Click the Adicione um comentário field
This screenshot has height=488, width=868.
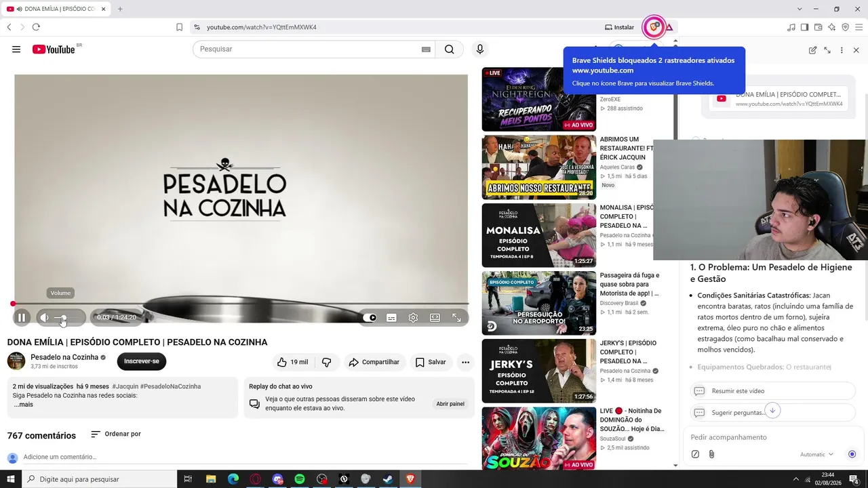pos(244,457)
